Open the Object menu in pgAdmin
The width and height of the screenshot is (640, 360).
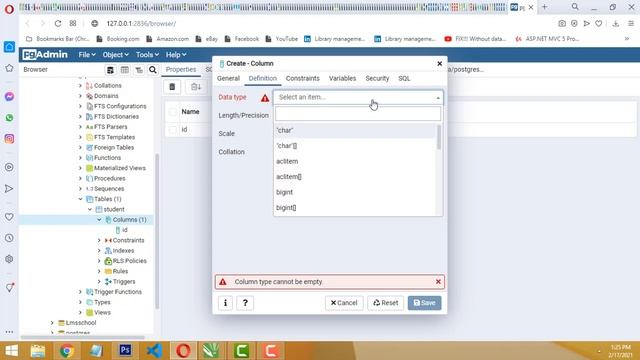pyautogui.click(x=116, y=55)
